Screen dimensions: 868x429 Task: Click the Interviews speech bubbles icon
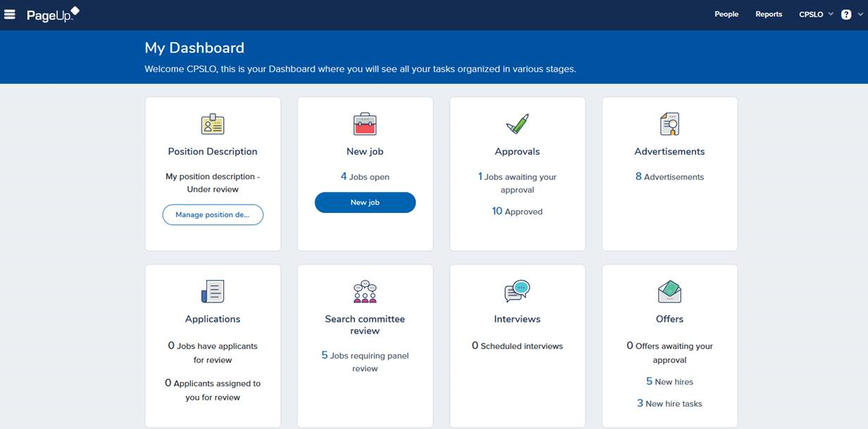click(517, 291)
